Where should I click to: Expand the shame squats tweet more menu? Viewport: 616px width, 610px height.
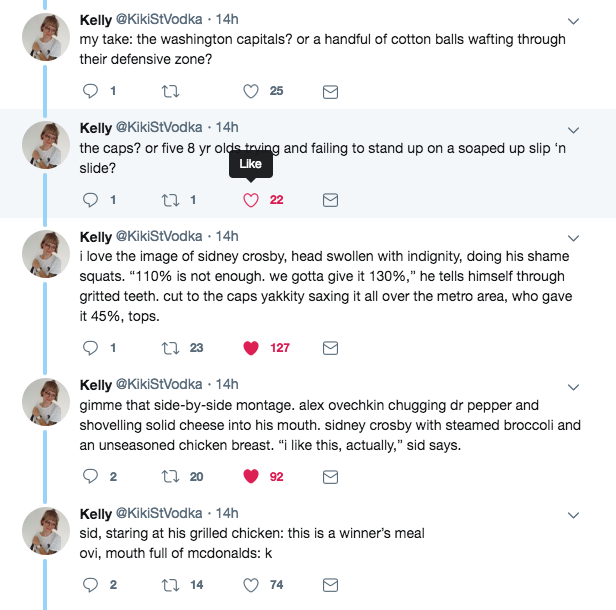point(574,238)
